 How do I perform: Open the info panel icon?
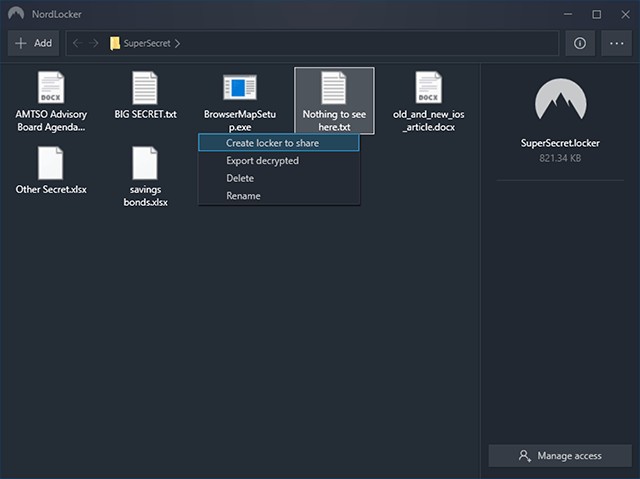[x=579, y=43]
